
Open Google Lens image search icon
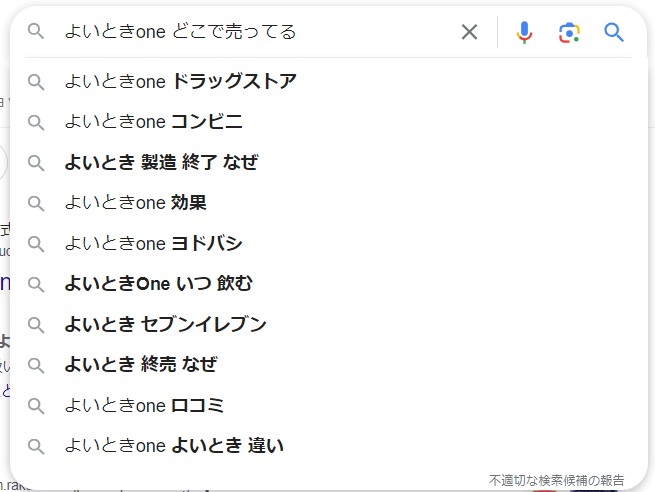[569, 32]
